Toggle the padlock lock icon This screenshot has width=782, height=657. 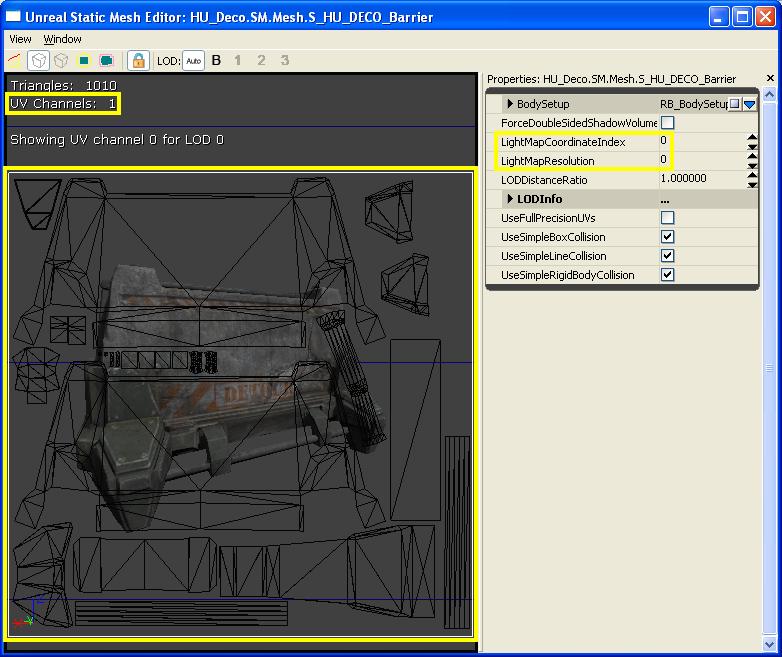[138, 61]
